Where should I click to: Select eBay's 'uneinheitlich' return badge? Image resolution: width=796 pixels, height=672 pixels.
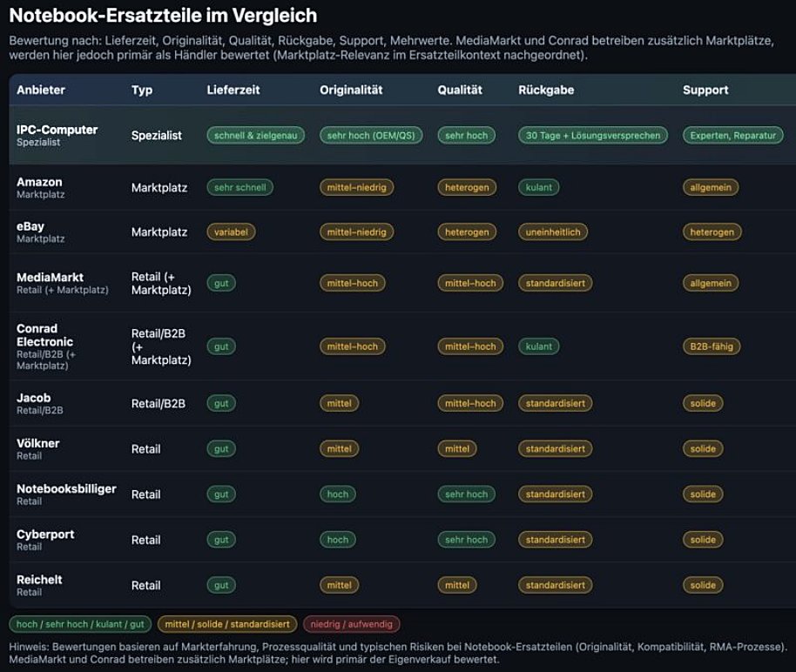553,232
